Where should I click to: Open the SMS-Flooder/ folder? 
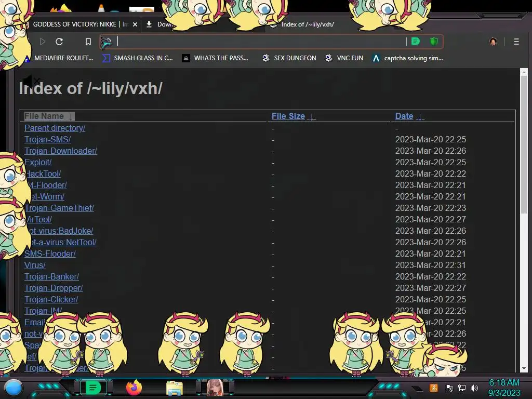[50, 254]
